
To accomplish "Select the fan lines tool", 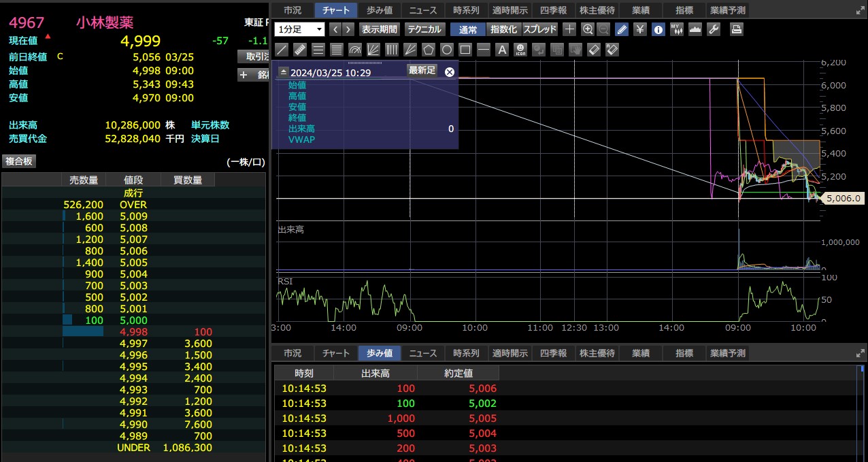I will coord(373,50).
